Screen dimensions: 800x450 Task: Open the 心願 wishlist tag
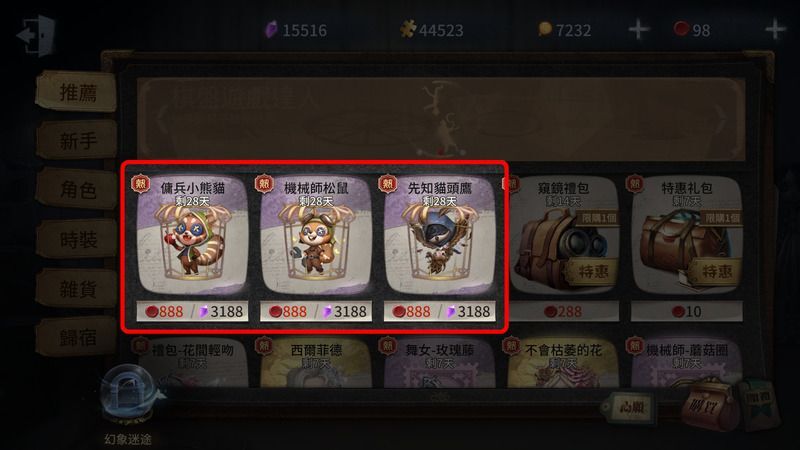[629, 407]
